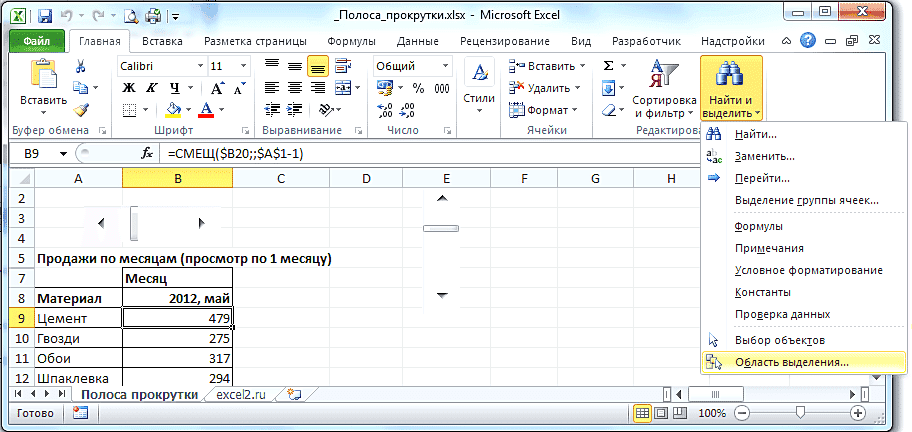Toggle center horizontal alignment
This screenshot has width=912, height=432.
tap(294, 88)
